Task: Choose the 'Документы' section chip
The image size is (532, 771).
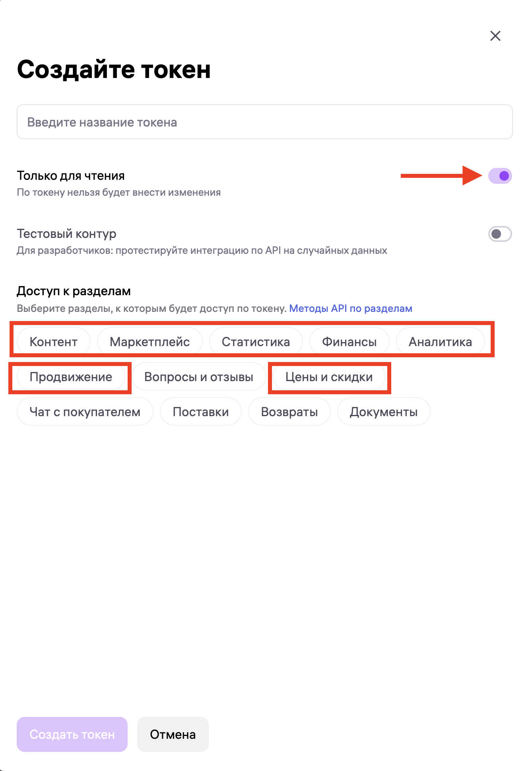Action: (383, 412)
